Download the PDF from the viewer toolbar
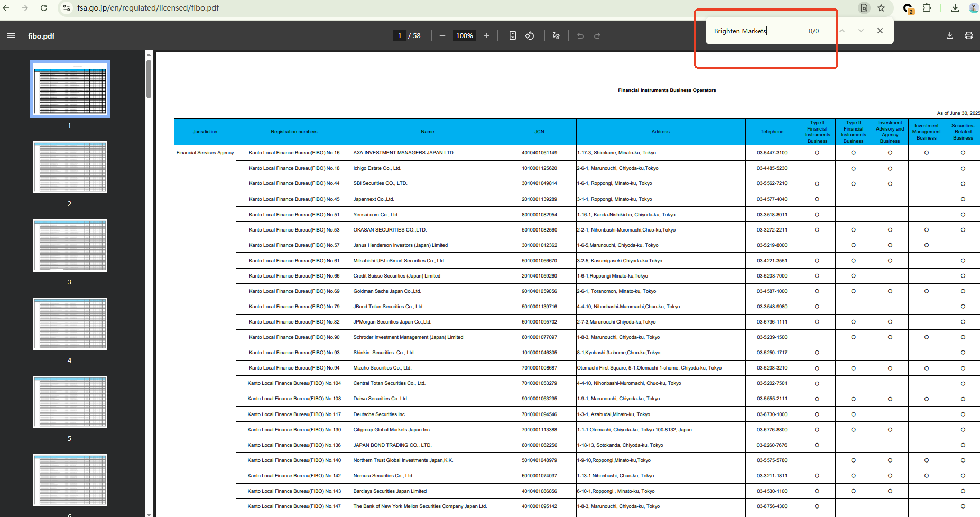This screenshot has width=980, height=517. [950, 35]
